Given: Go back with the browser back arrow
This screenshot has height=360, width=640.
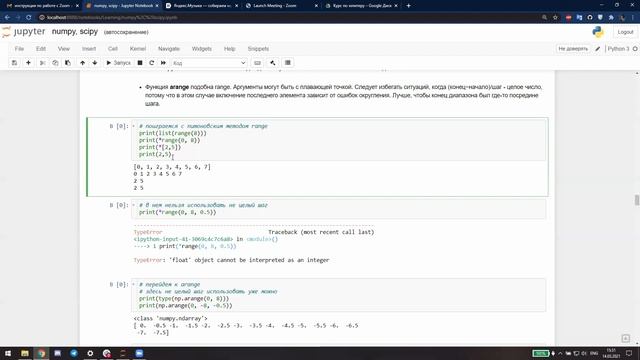Looking at the screenshot, I should tap(7, 17).
